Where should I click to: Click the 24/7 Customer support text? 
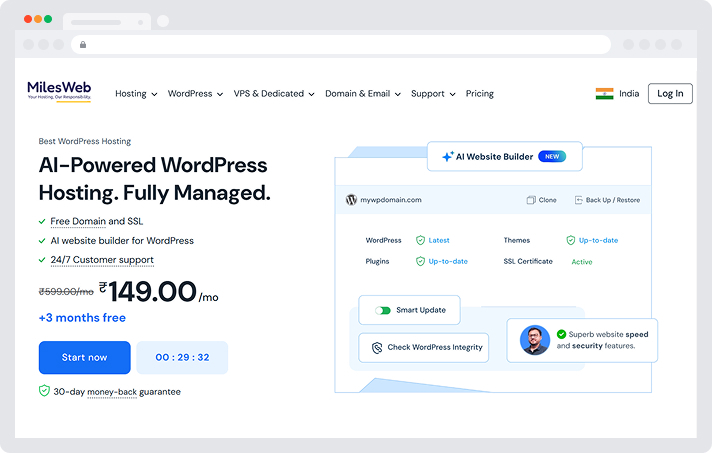(x=102, y=260)
